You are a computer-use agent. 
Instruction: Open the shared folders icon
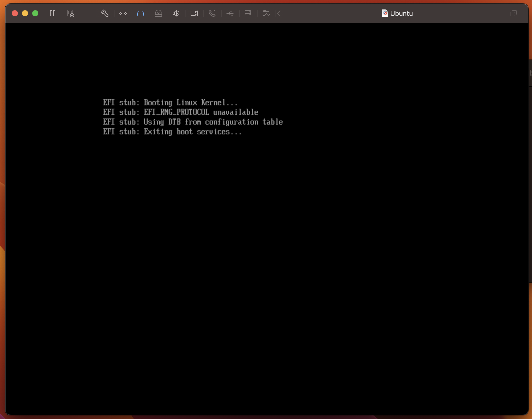266,13
